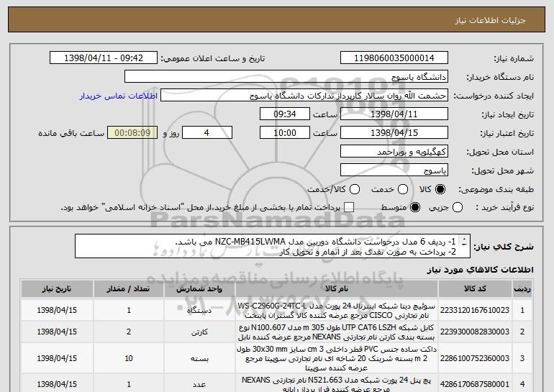The width and height of the screenshot is (554, 392).
Task: Click the unit cell دستگاه in row 1
Action: 199,311
